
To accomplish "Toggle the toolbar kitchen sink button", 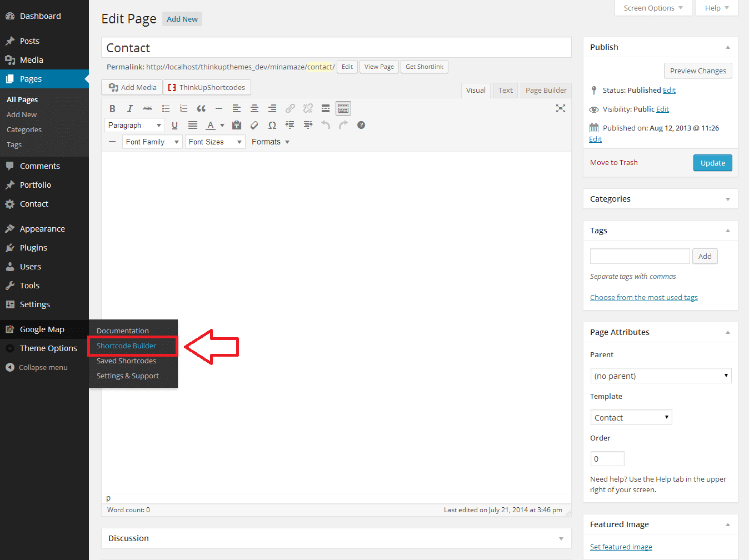I will point(343,109).
